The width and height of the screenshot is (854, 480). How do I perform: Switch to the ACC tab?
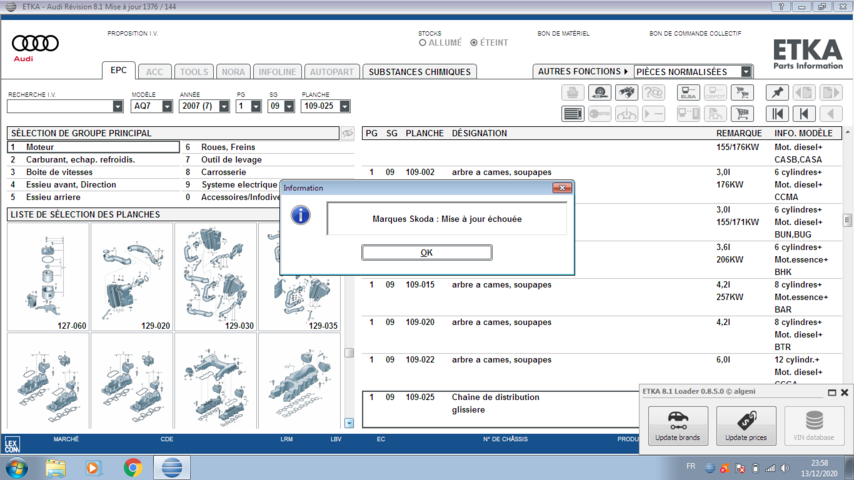click(154, 72)
